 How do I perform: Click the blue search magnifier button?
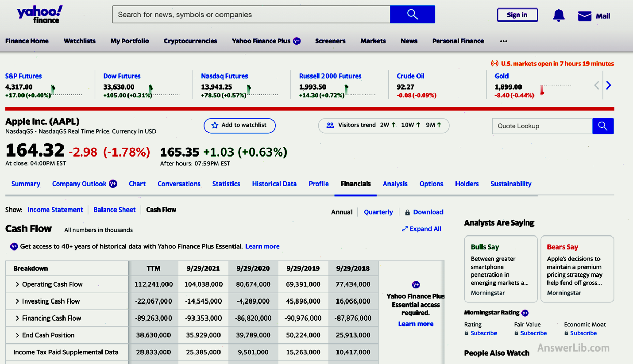(413, 14)
